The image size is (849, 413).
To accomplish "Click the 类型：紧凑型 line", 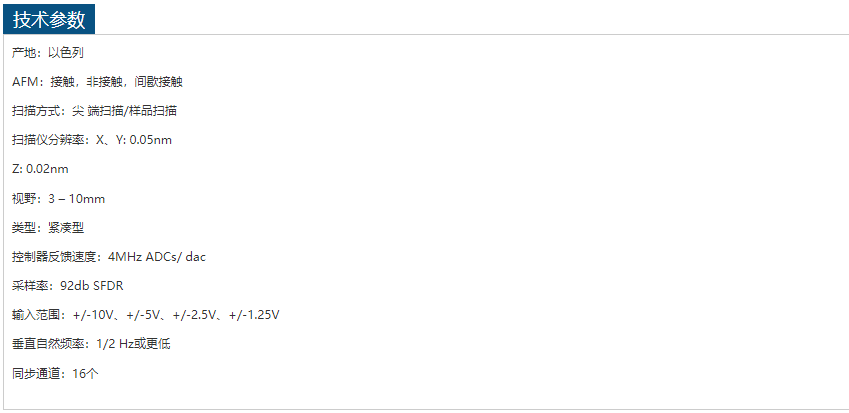I will (x=48, y=228).
